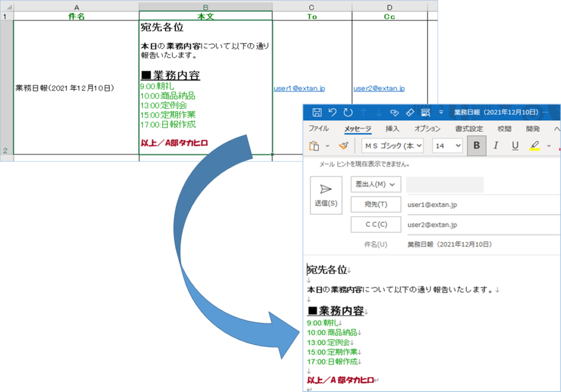Switch to the 挿入 ribbon tab
Image resolution: width=561 pixels, height=392 pixels.
tap(392, 129)
